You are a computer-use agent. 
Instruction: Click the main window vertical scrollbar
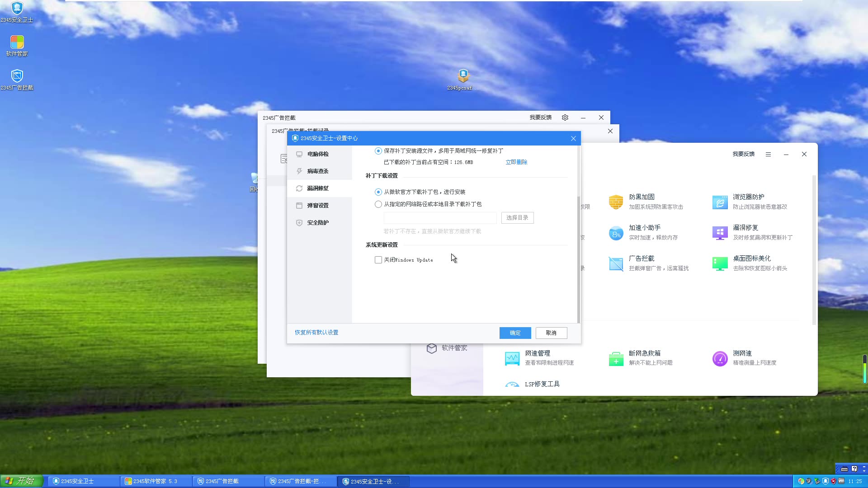(814, 250)
